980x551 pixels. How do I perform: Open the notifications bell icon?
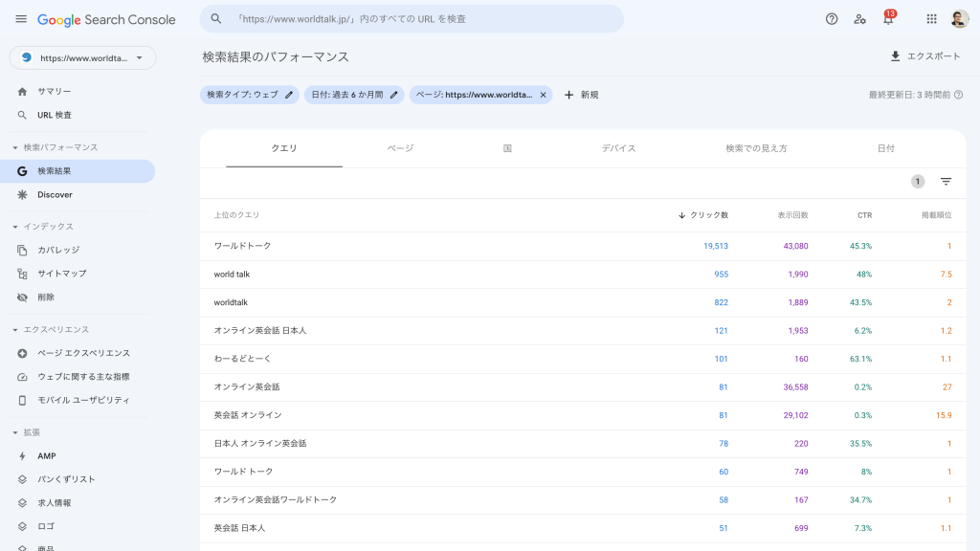pyautogui.click(x=887, y=19)
